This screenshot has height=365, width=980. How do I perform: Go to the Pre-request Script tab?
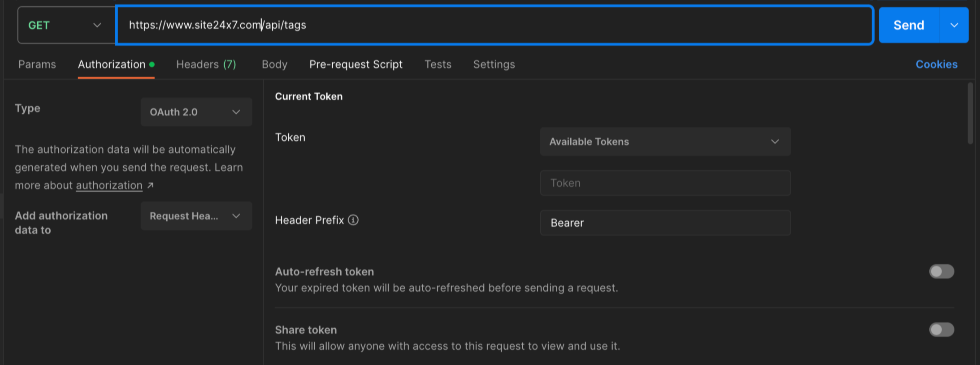356,64
